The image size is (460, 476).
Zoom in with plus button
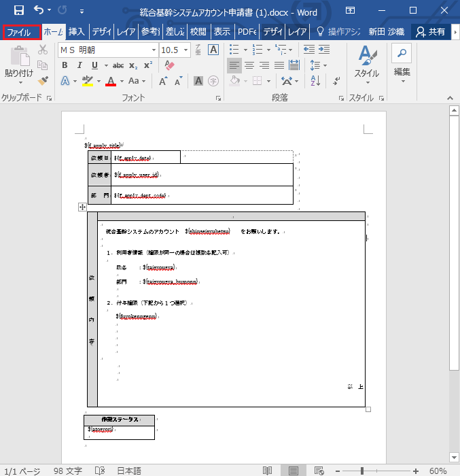(415, 471)
